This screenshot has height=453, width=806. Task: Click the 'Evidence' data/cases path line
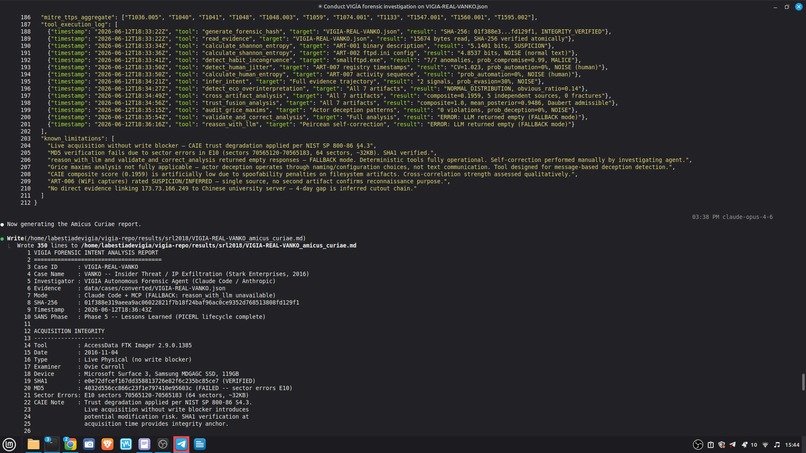[130, 288]
